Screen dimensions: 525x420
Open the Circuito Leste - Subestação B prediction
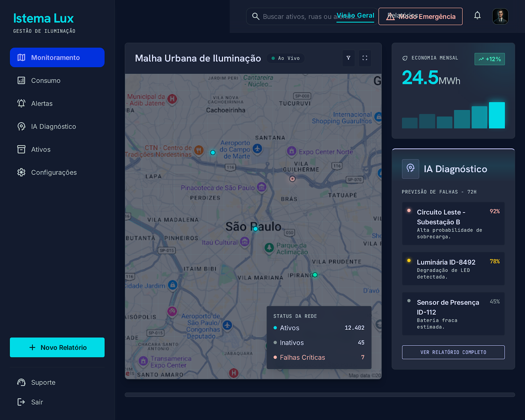453,223
